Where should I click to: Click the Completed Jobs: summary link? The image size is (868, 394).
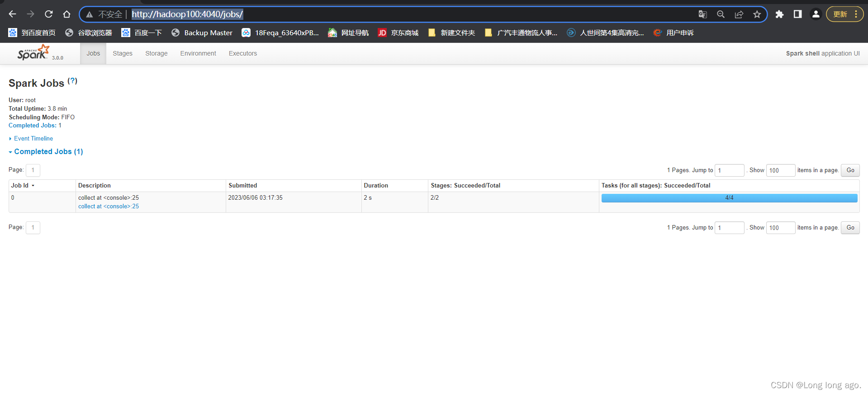pos(33,126)
